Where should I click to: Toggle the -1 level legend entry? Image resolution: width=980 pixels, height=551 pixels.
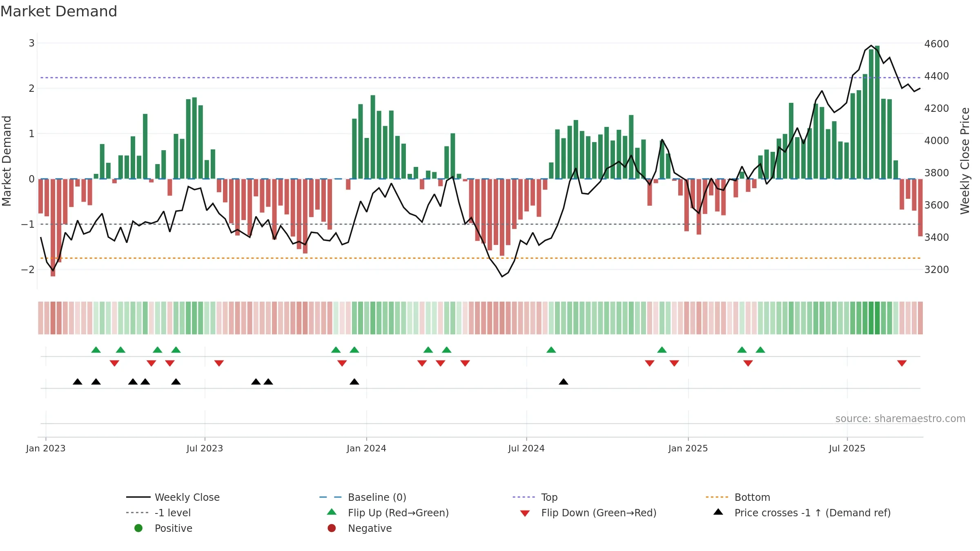tap(158, 513)
